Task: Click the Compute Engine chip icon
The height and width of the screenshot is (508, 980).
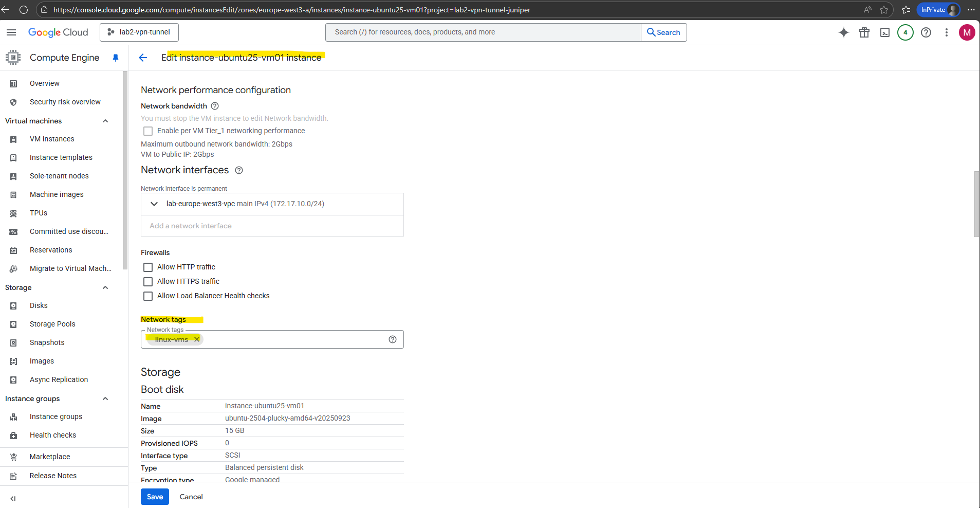Action: click(x=13, y=57)
